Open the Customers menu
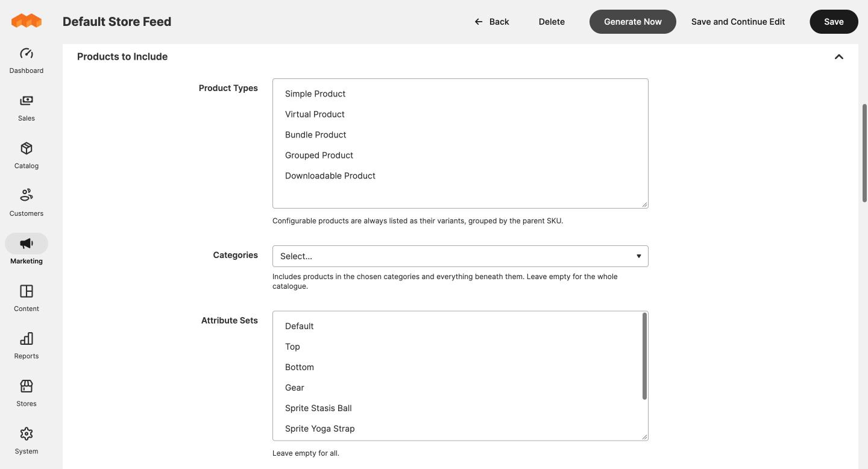 click(27, 204)
